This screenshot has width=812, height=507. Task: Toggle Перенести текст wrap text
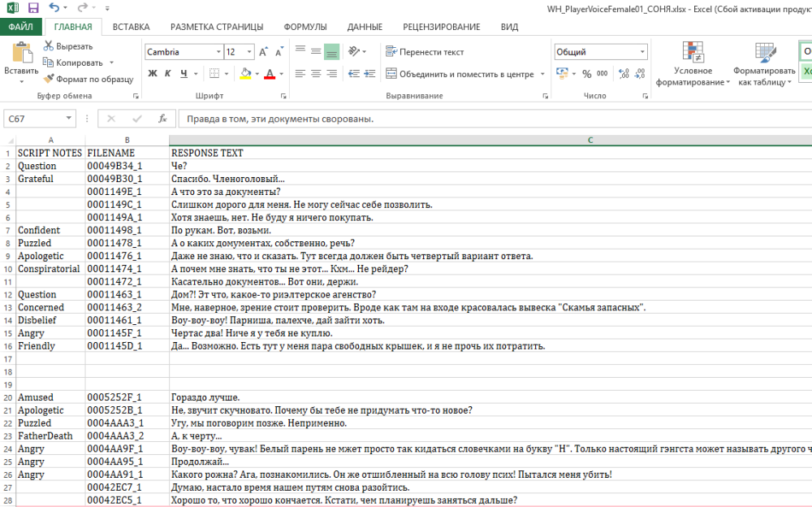pos(425,52)
